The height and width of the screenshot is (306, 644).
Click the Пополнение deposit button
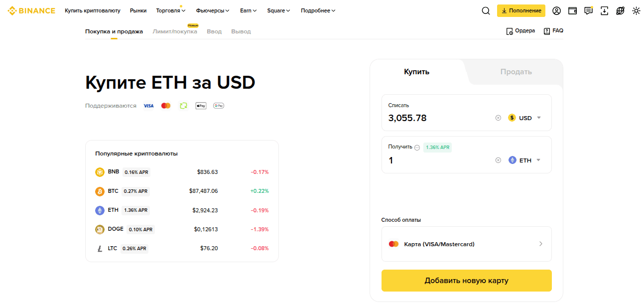(521, 10)
